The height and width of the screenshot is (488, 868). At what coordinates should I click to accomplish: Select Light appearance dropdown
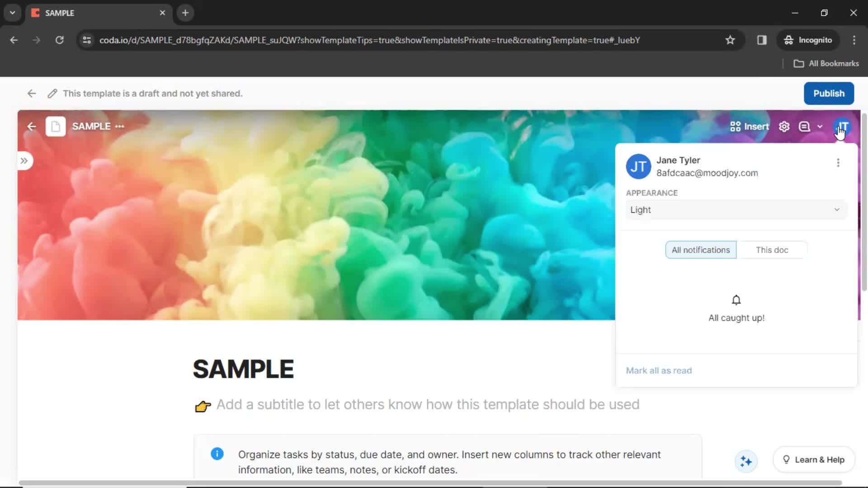735,210
